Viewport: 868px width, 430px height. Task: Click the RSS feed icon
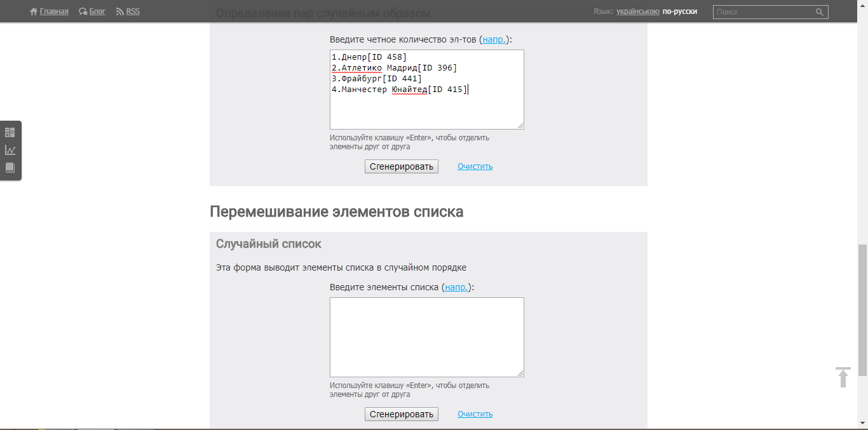point(120,11)
